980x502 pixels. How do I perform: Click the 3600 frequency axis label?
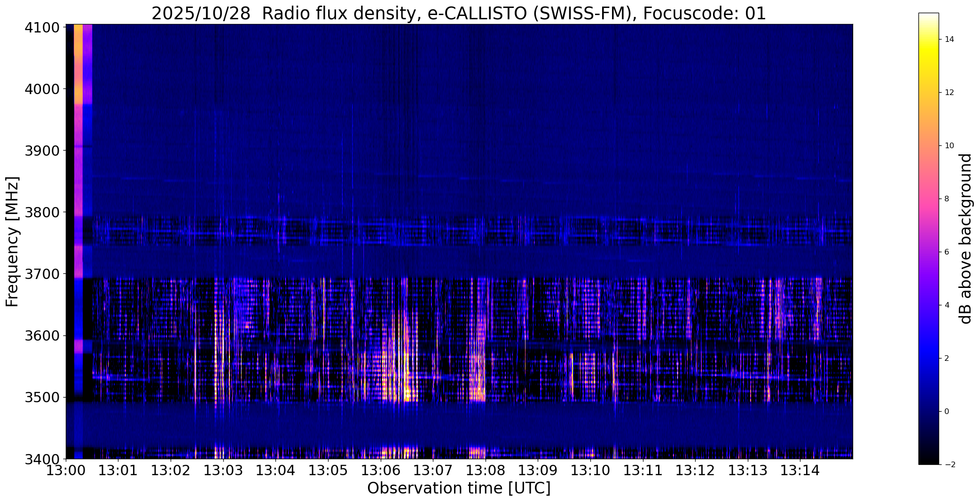42,336
